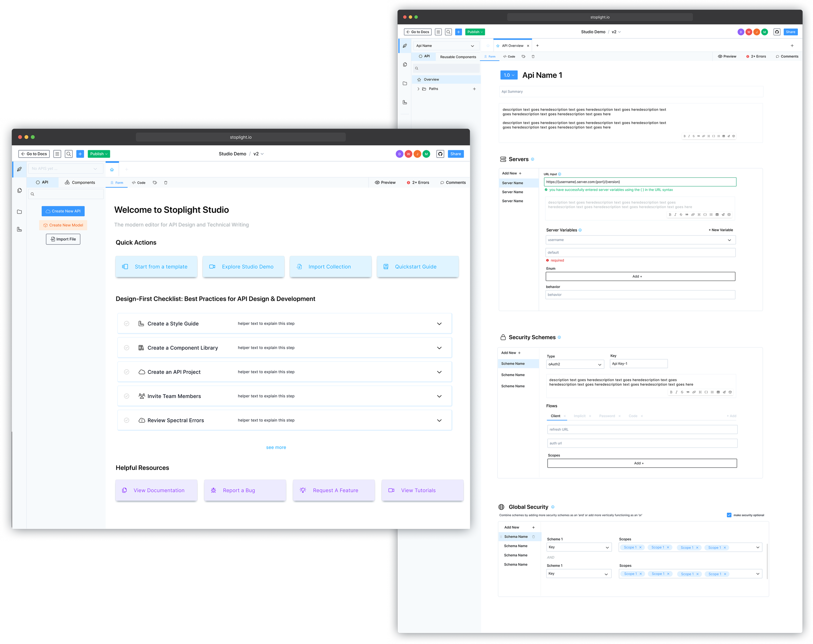Select Overview in back window tree
This screenshot has width=813, height=644.
[x=446, y=80]
